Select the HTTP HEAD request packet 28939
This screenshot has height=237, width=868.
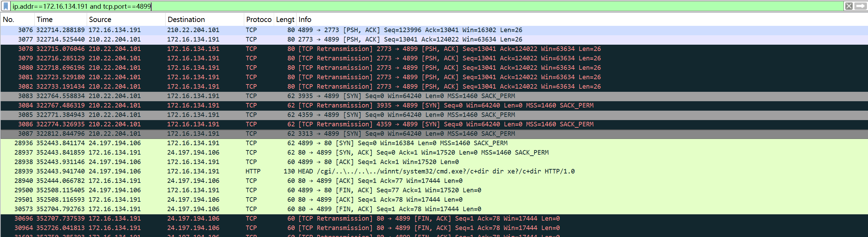coord(434,171)
